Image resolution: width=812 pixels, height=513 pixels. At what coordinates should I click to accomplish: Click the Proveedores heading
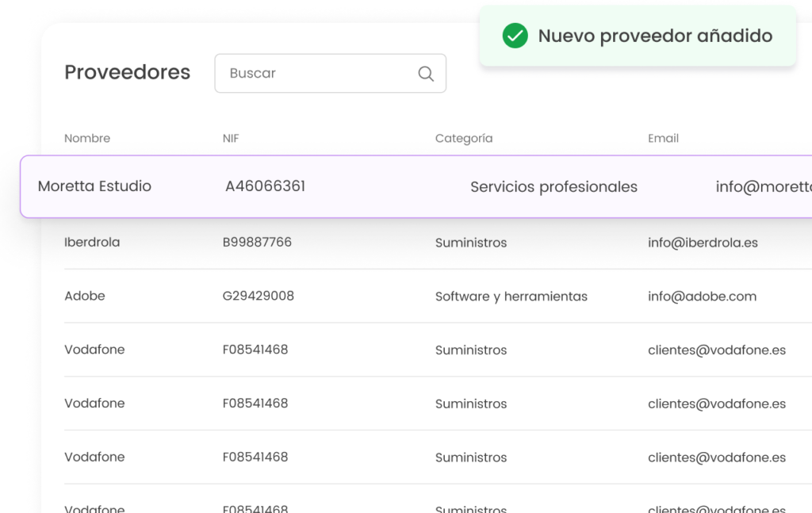pos(128,72)
